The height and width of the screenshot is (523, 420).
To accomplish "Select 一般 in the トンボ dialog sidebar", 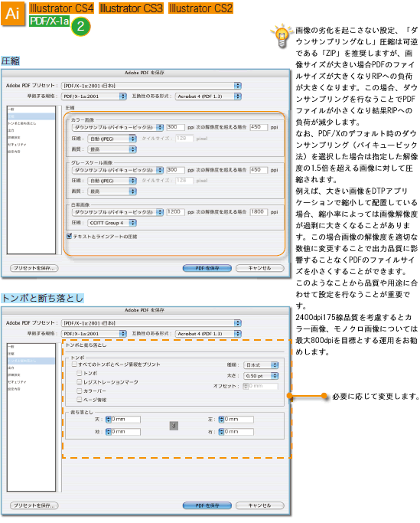I will click(x=31, y=347).
